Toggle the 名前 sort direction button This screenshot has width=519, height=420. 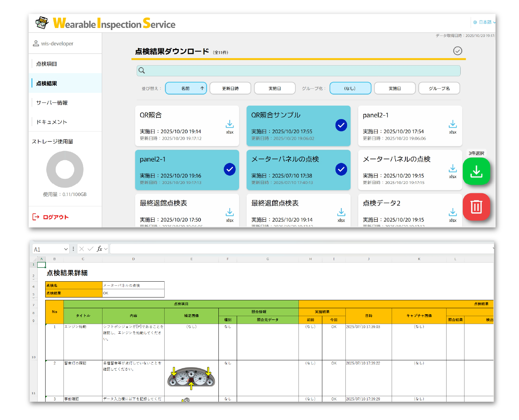[x=186, y=88]
